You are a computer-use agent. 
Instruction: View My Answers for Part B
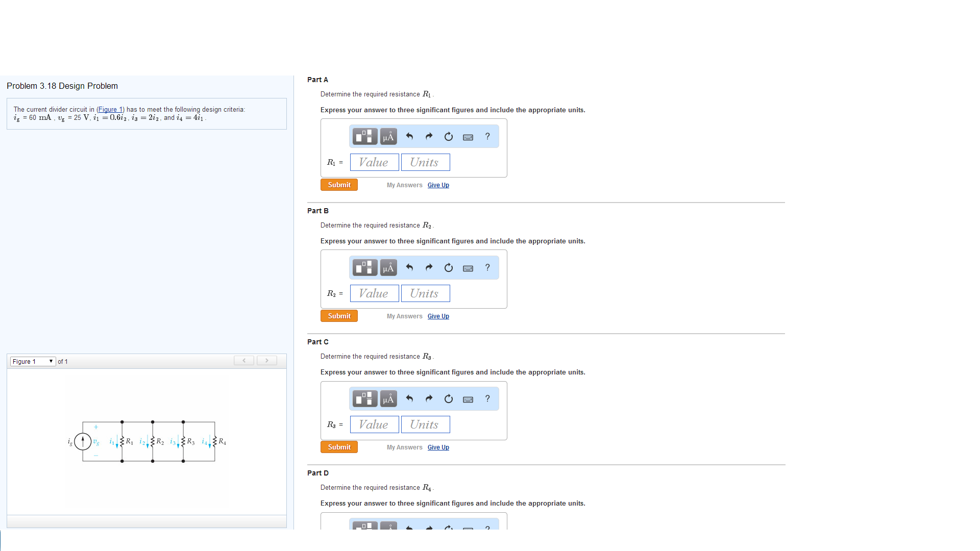click(405, 316)
